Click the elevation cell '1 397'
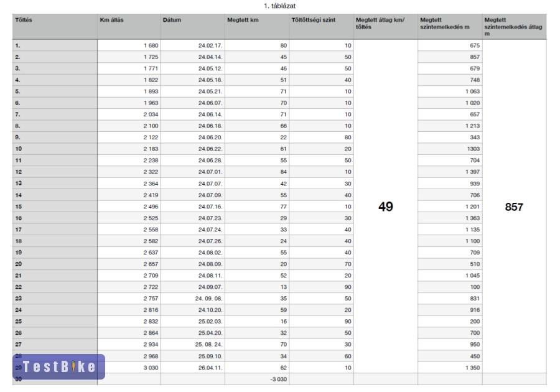 [450, 172]
